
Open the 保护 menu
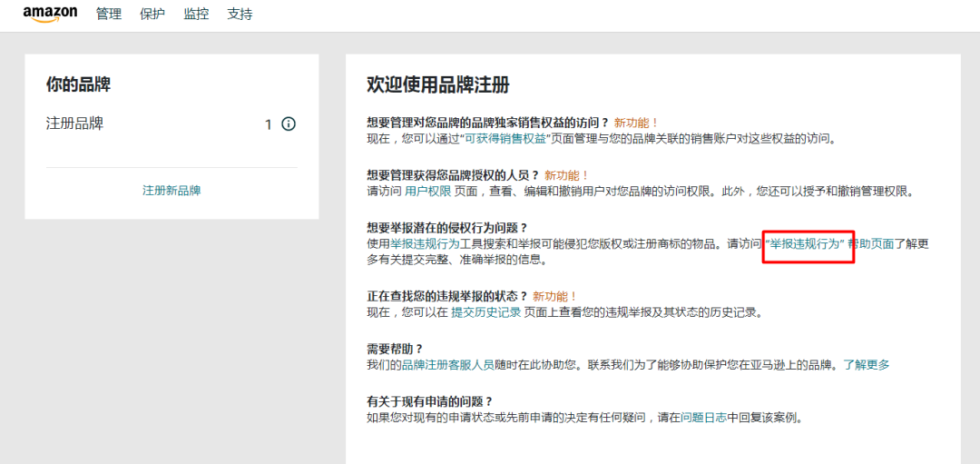point(152,15)
